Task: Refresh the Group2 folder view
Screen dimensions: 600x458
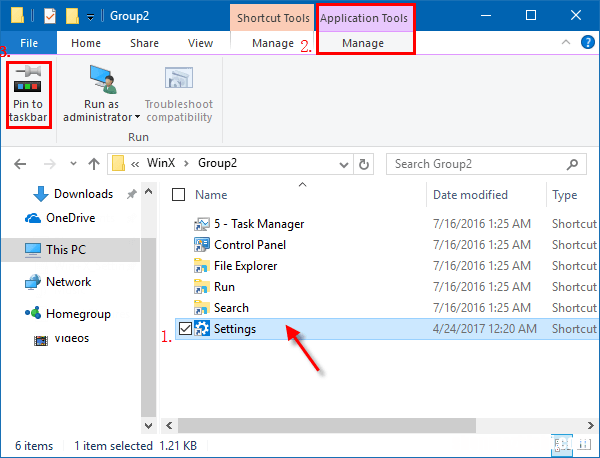Action: tap(364, 164)
